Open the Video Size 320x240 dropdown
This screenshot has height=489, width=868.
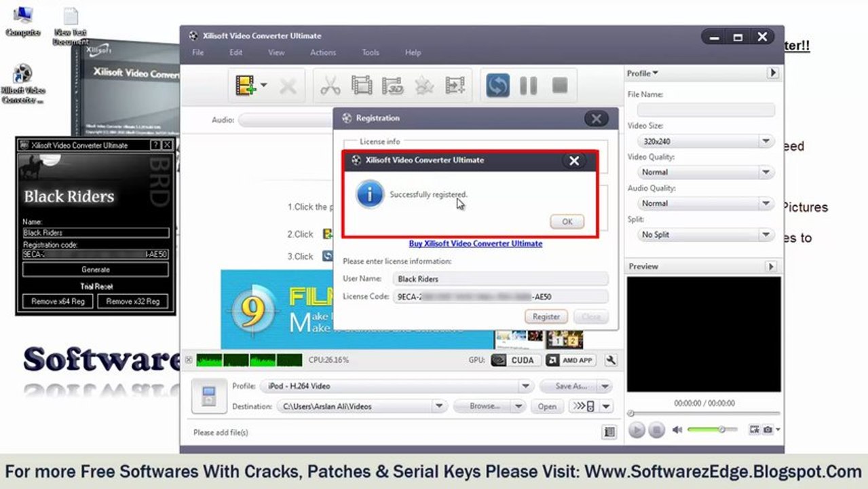[x=706, y=141]
